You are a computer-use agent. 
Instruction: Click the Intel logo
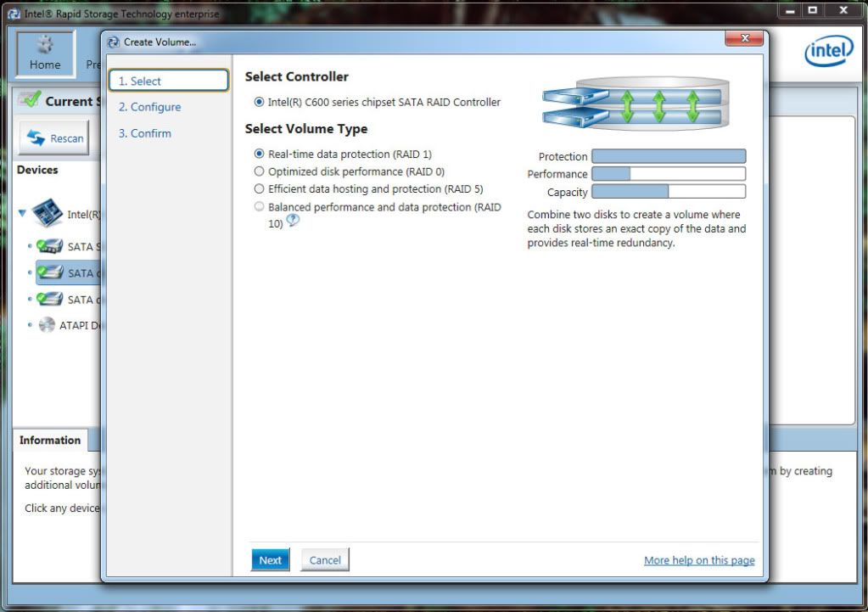click(828, 52)
